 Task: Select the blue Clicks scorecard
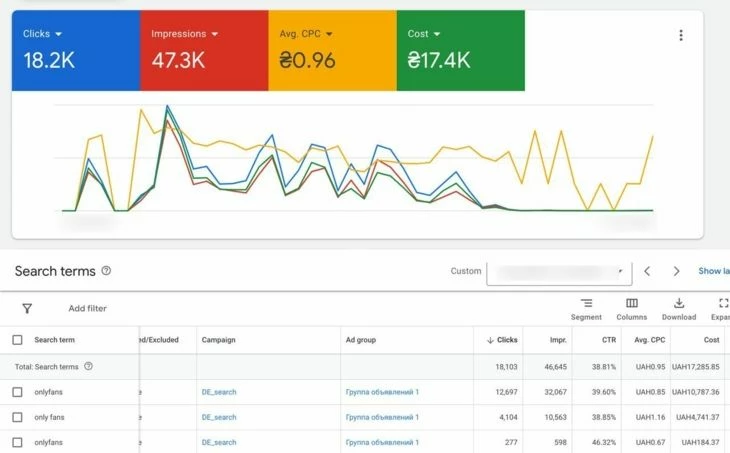tap(76, 50)
